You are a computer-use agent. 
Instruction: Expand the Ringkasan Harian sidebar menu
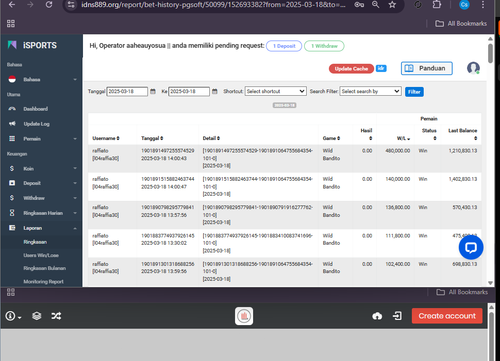coord(42,213)
